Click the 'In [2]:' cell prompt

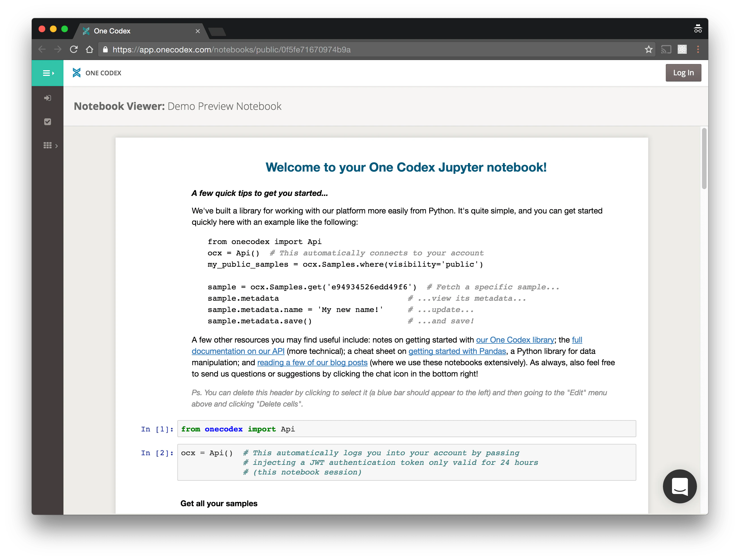coord(157,453)
